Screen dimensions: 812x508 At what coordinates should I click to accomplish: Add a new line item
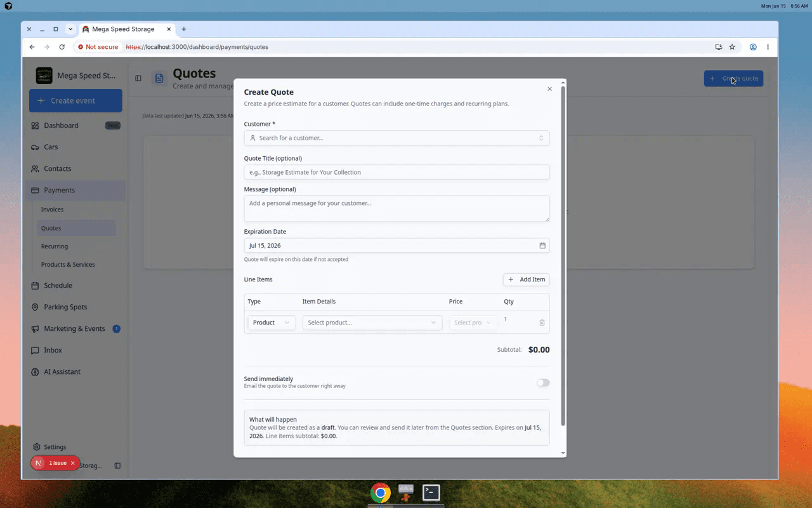526,279
